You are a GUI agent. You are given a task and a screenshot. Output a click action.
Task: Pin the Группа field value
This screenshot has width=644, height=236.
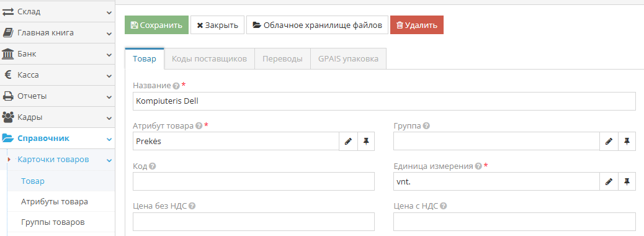tap(627, 142)
